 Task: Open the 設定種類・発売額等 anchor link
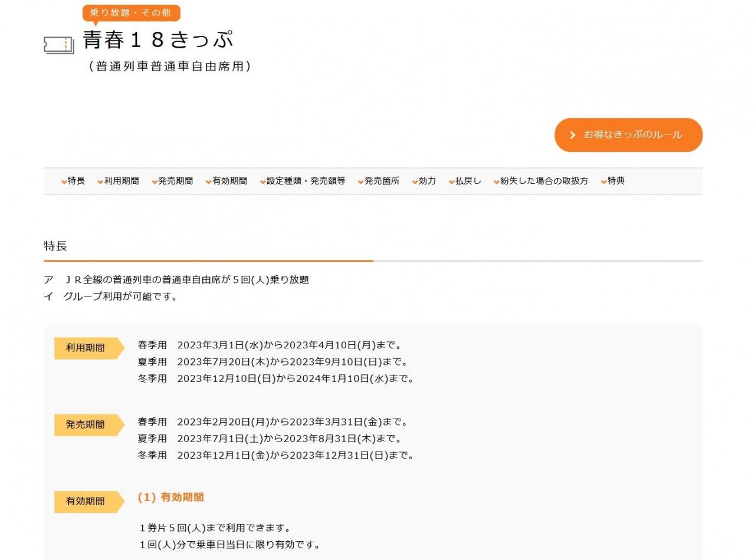[303, 181]
